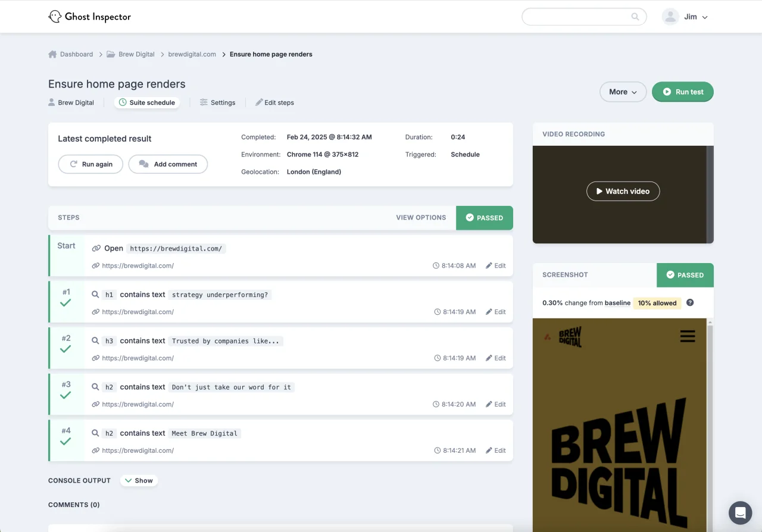Viewport: 762px width, 532px height.
Task: Click the Run again refresh icon
Action: tap(74, 164)
